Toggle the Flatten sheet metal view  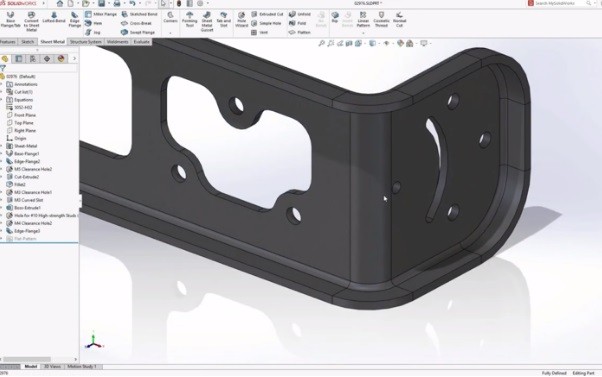(299, 33)
